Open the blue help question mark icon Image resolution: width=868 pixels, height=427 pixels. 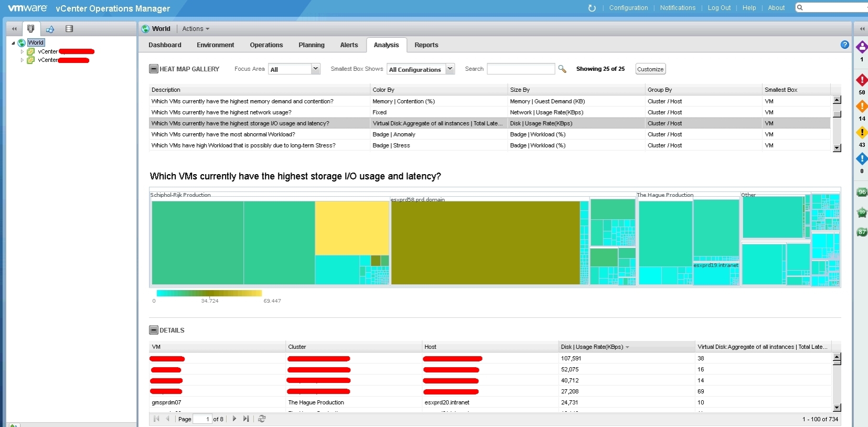(x=845, y=45)
